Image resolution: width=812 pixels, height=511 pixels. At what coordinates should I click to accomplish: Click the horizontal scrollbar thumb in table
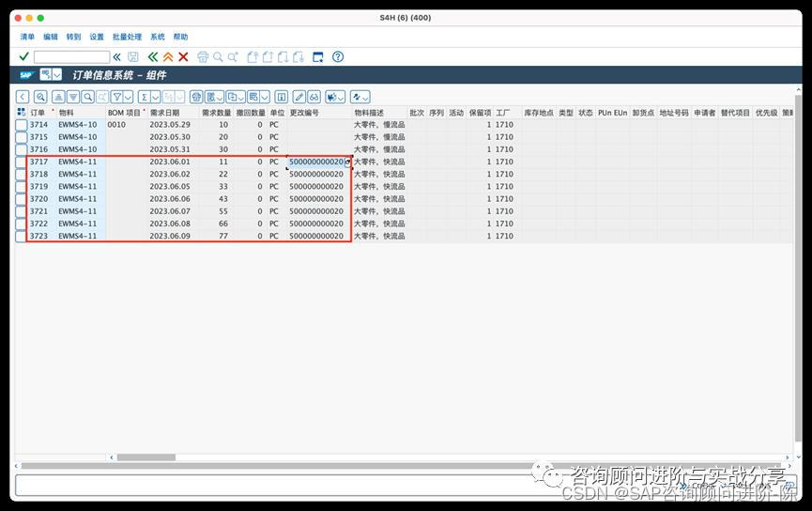146,457
